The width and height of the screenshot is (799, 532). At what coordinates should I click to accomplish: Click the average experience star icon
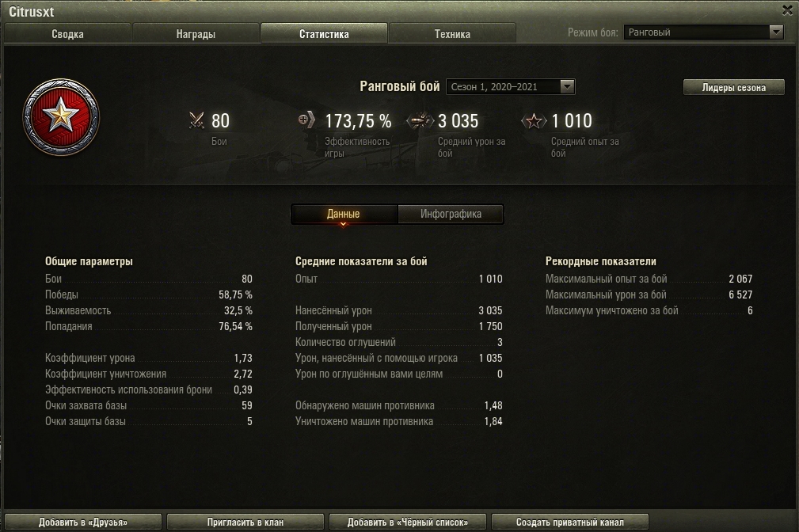pyautogui.click(x=534, y=121)
